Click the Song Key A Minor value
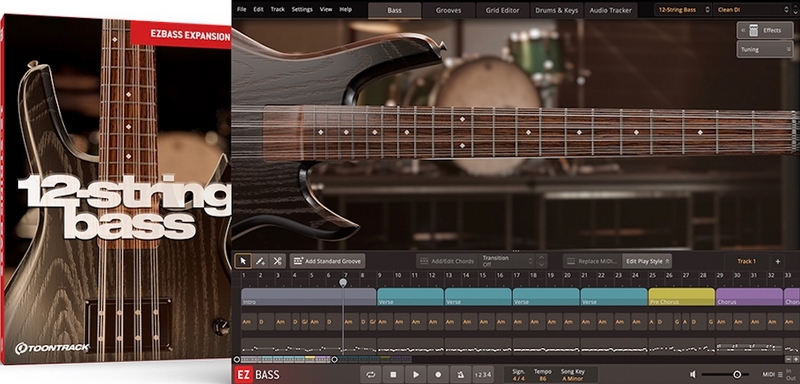The height and width of the screenshot is (384, 800). 573,378
